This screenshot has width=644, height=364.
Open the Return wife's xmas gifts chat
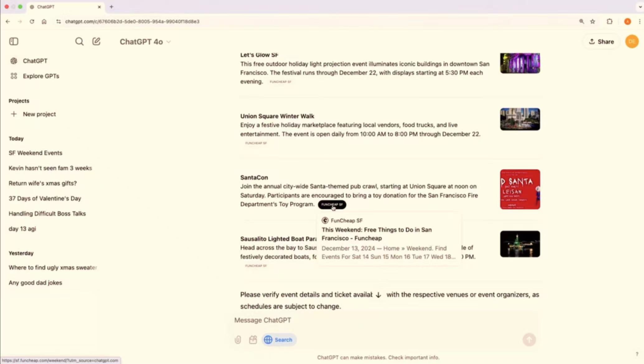(x=43, y=183)
